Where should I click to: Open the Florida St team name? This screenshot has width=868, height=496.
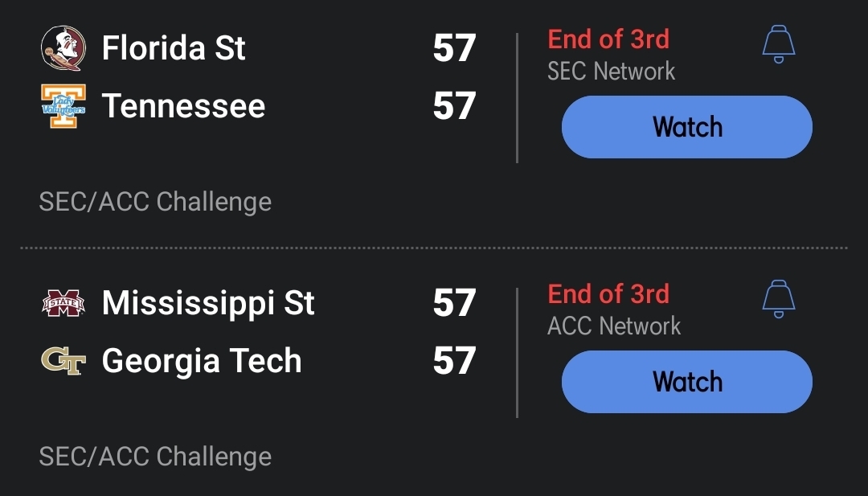[174, 48]
